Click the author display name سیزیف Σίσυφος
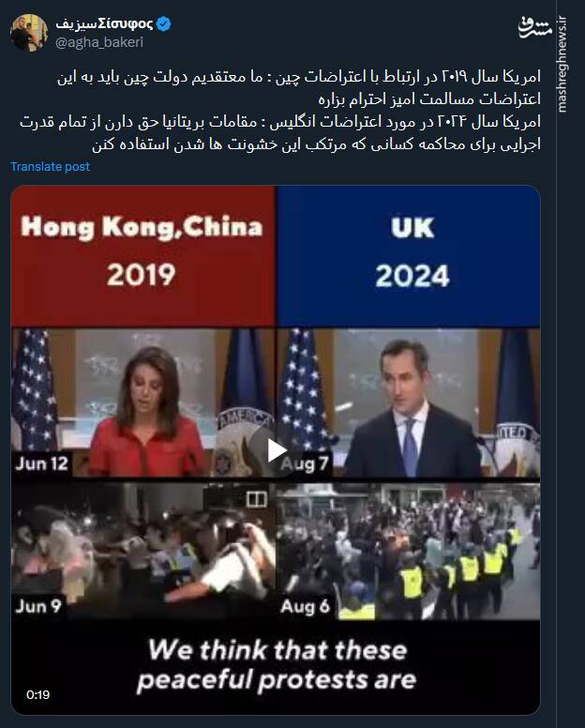585x728 pixels. click(104, 23)
